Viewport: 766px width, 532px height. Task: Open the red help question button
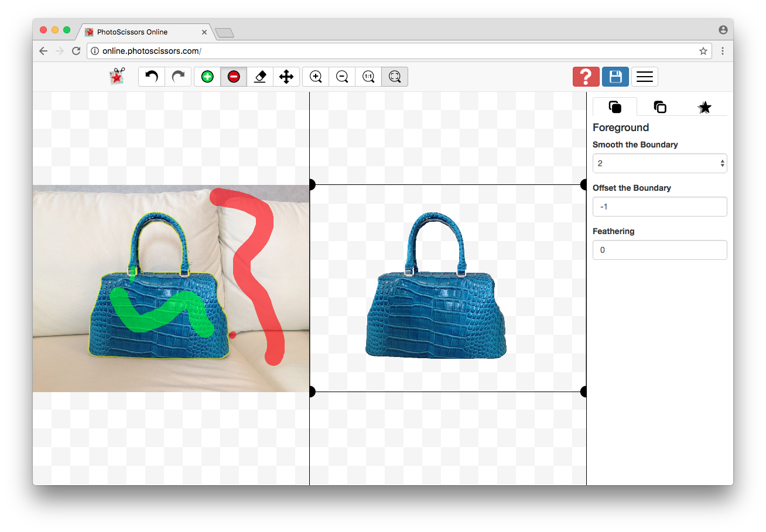click(x=586, y=77)
